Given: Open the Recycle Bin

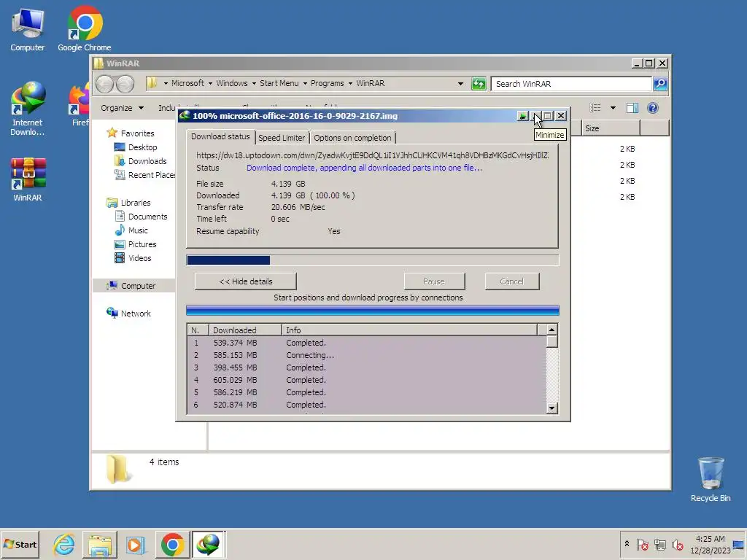Looking at the screenshot, I should pos(711,480).
